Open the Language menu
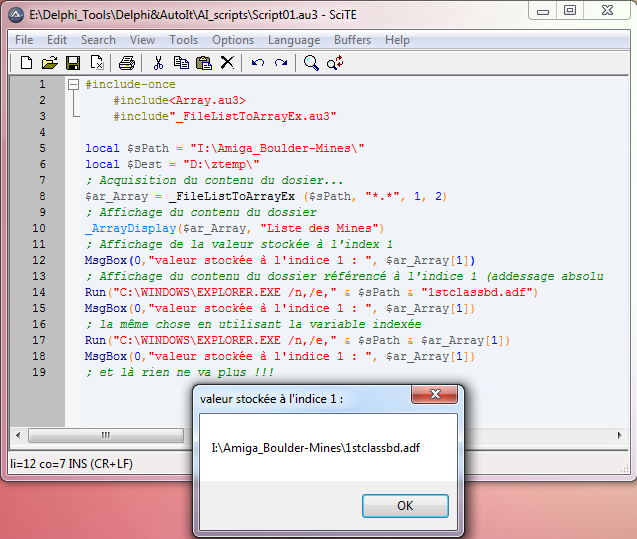This screenshot has width=637, height=539. (x=294, y=40)
